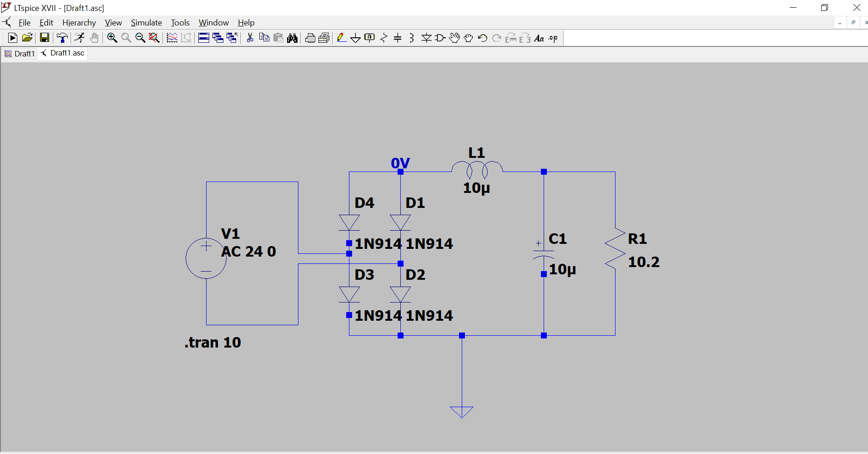Open the Simulate menu
The width and height of the screenshot is (868, 454).
tap(146, 22)
